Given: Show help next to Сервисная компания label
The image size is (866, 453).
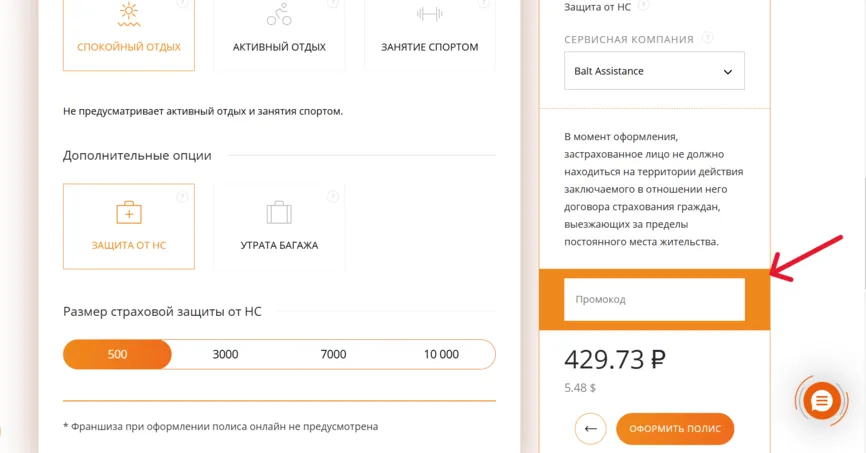Looking at the screenshot, I should (x=707, y=38).
